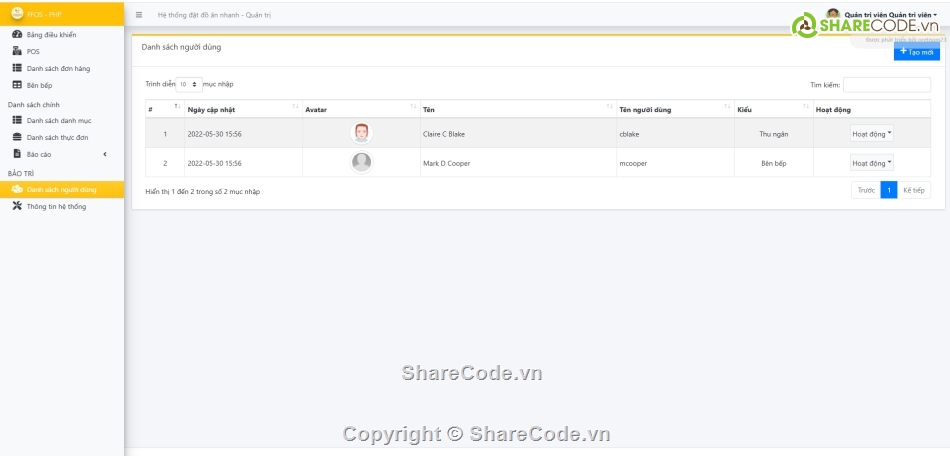
Task: Open Hoạt động dropdown for Mark D Cooper
Action: click(872, 163)
